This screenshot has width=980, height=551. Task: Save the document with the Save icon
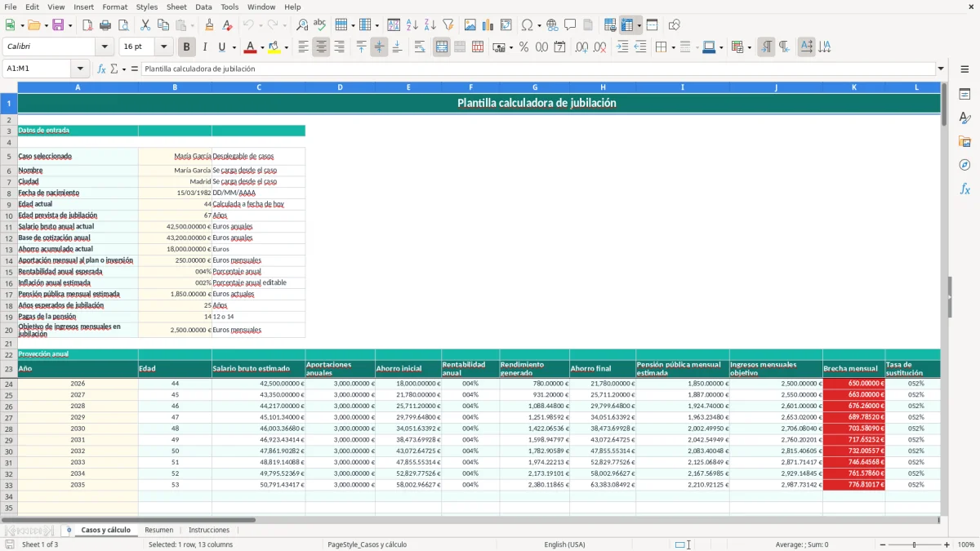click(58, 25)
